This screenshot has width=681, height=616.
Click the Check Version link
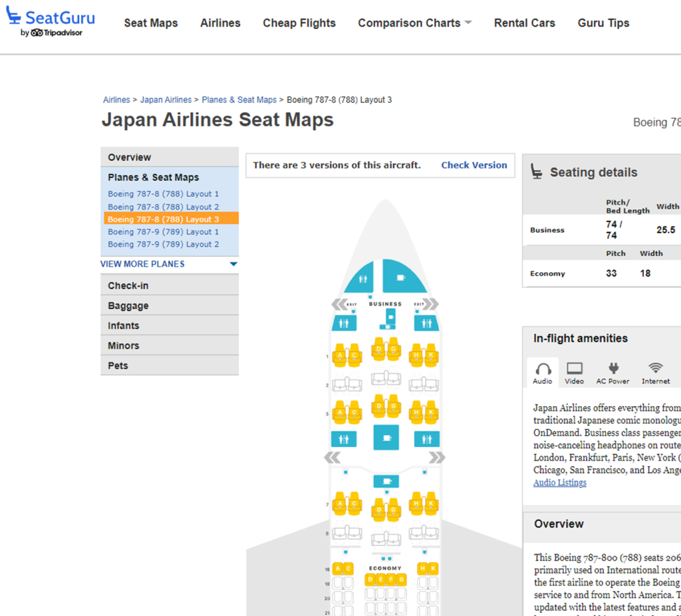tap(474, 165)
